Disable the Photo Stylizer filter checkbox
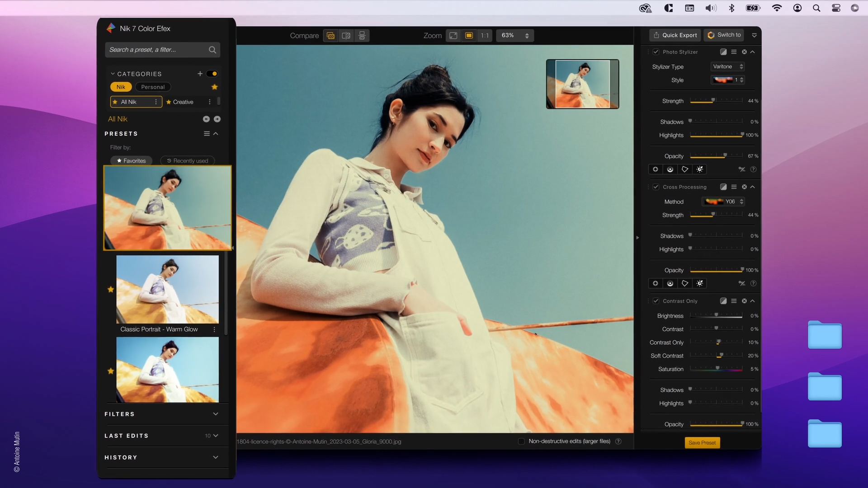 (656, 52)
